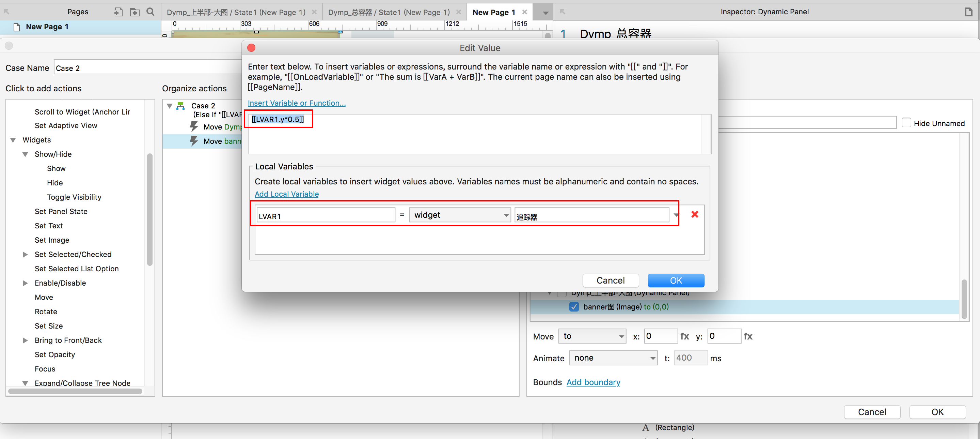This screenshot has width=980, height=439.
Task: Switch to Dymp_总容器 / State1 tab
Action: 389,12
